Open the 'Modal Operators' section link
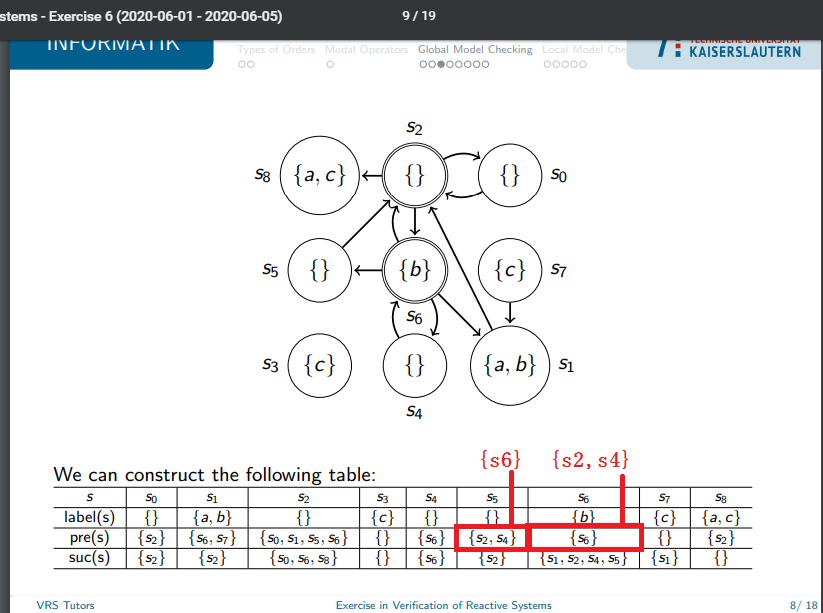 point(366,49)
